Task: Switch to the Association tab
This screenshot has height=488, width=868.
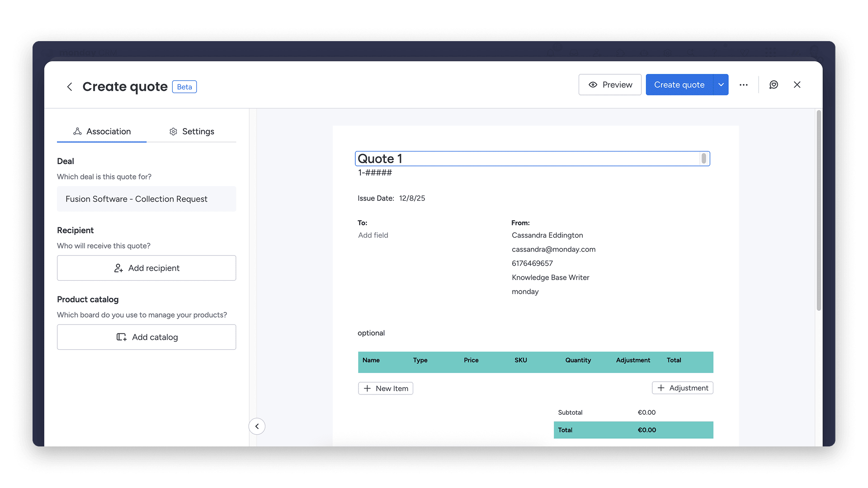Action: (102, 131)
